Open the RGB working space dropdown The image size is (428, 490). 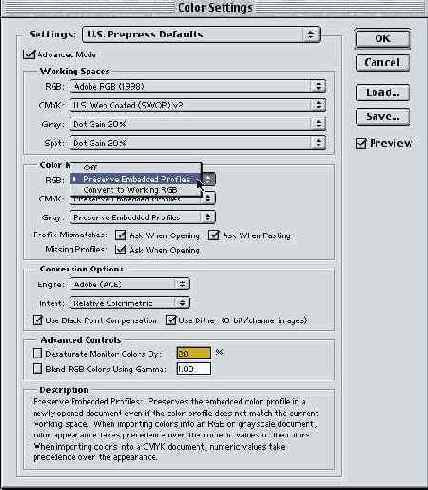(197, 87)
